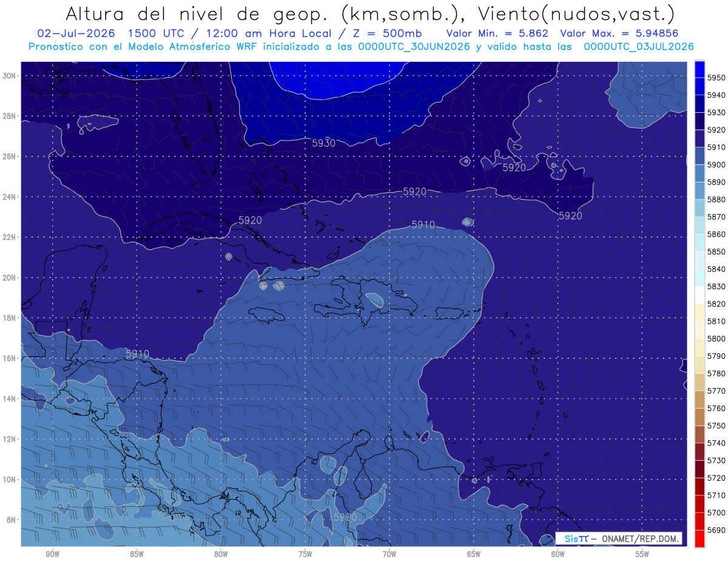728x562 pixels.
Task: Click the legend swatch between 5860 and 5870
Action: tap(699, 226)
